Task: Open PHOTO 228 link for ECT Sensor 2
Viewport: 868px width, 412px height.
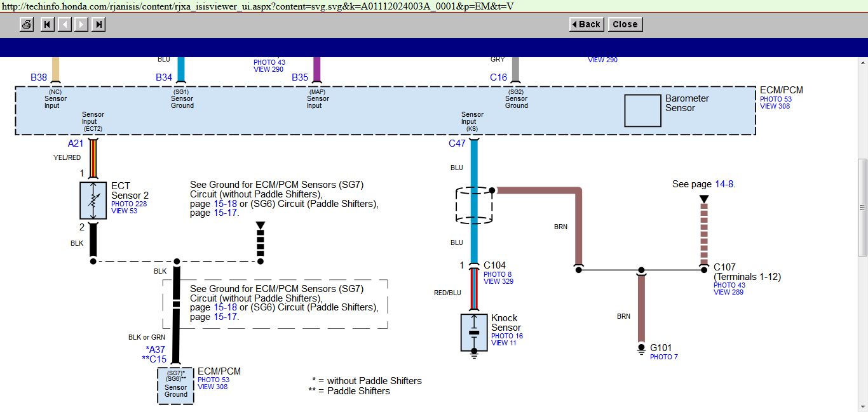Action: pyautogui.click(x=129, y=204)
